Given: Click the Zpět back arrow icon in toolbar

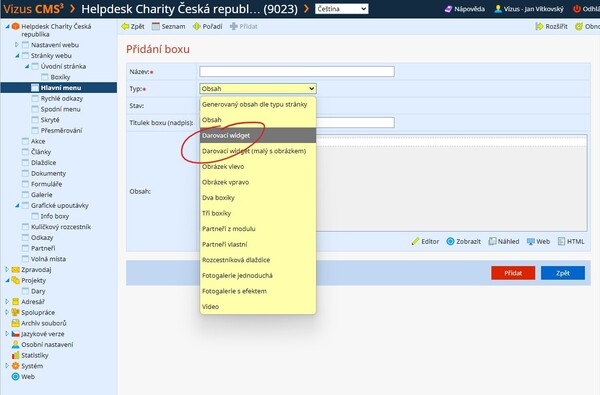Looking at the screenshot, I should (x=125, y=26).
